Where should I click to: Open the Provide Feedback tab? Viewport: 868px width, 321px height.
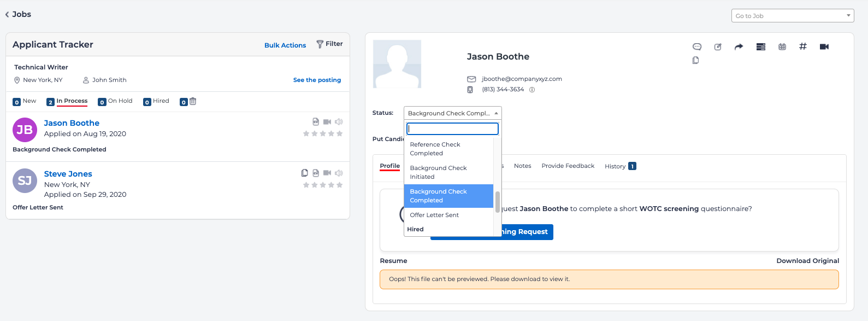[568, 166]
